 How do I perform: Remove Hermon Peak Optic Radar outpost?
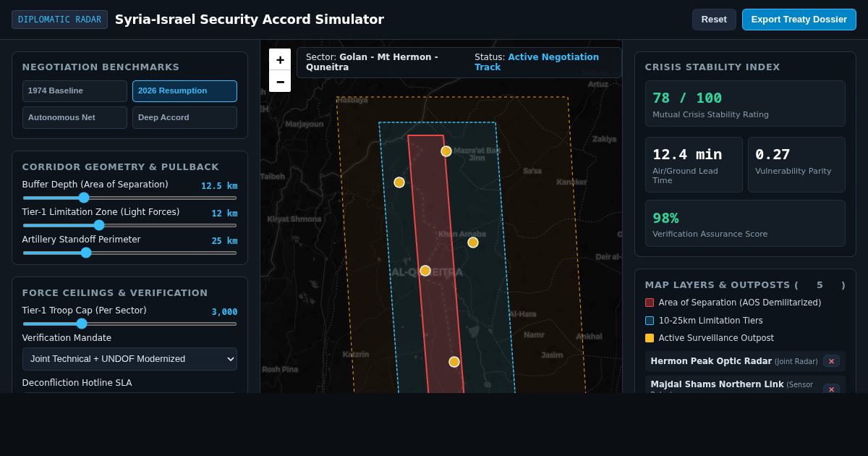(x=831, y=361)
